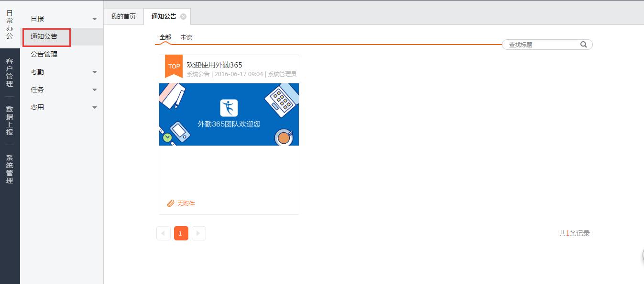Screen dimensions: 644x284
Task: Click the paperclip attachment icon
Action: 171,204
